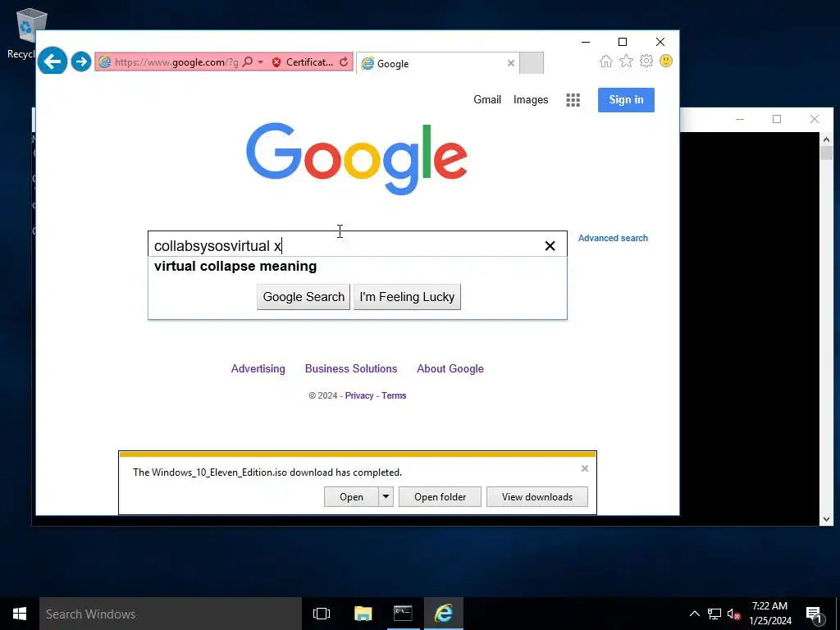Image resolution: width=840 pixels, height=630 pixels.
Task: Expand the address bar autocomplete dropdown arrow
Action: 260,62
